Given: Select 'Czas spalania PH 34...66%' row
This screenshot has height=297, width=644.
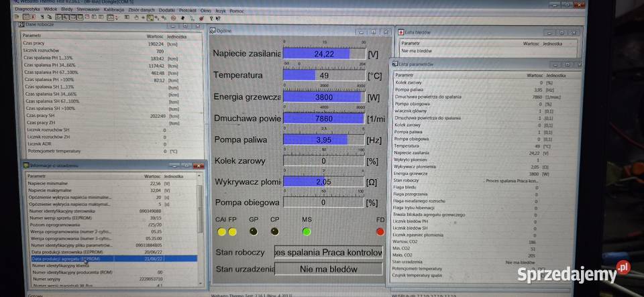Looking at the screenshot, I should [x=112, y=65].
